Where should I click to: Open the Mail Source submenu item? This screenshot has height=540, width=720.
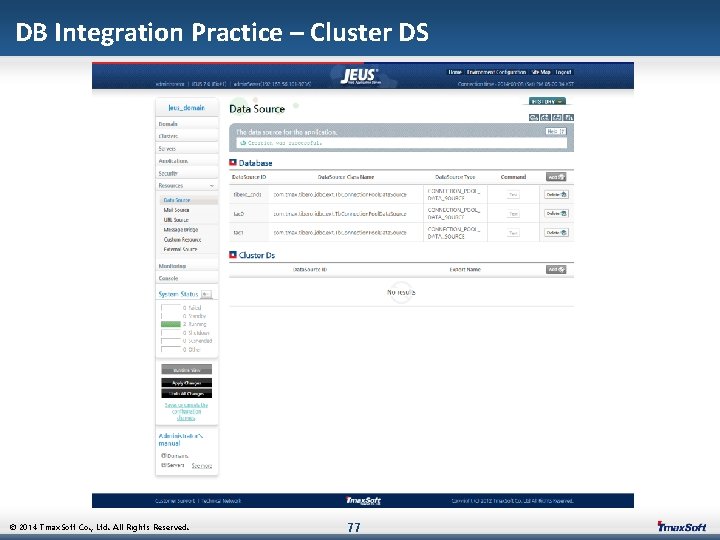coord(176,210)
